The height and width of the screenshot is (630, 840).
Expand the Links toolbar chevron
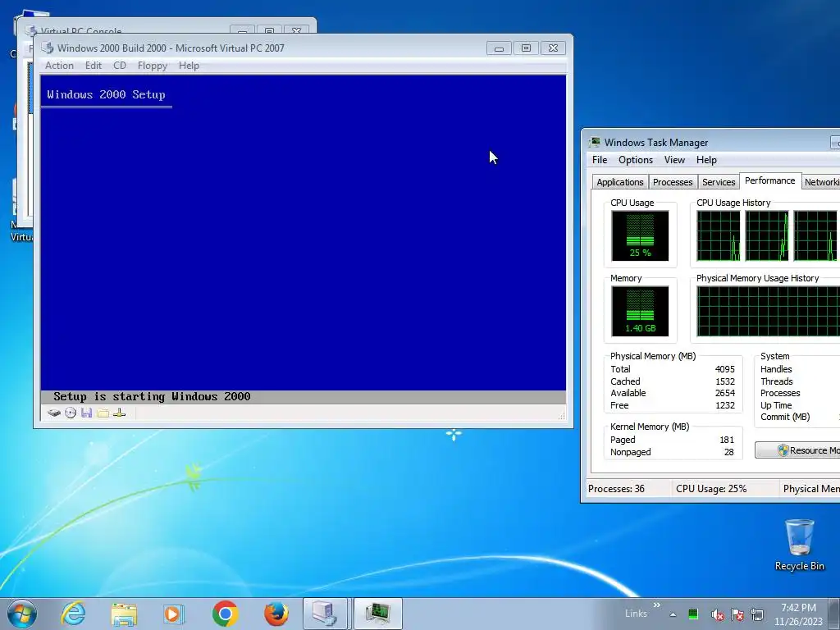pos(657,605)
